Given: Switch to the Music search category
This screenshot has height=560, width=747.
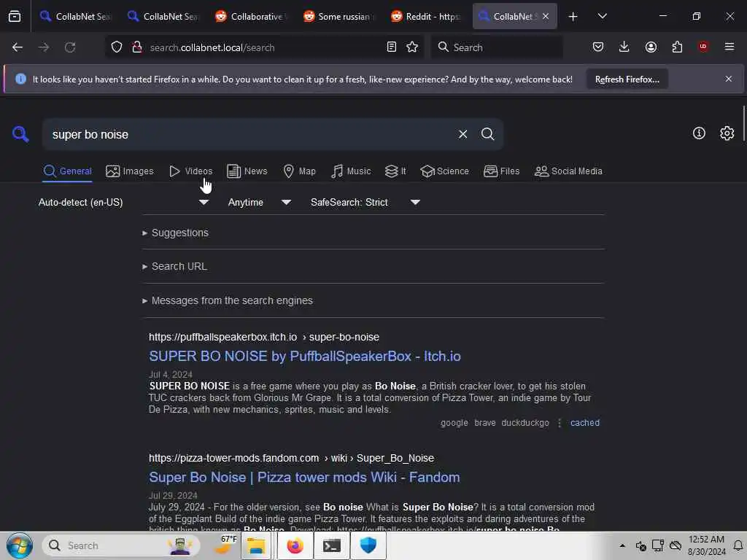Looking at the screenshot, I should [x=351, y=171].
